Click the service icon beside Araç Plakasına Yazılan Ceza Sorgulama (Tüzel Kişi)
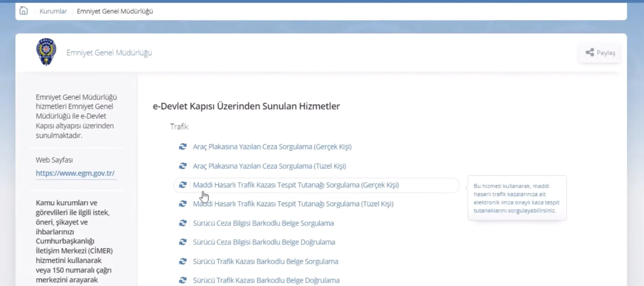The height and width of the screenshot is (286, 644). pos(183,166)
